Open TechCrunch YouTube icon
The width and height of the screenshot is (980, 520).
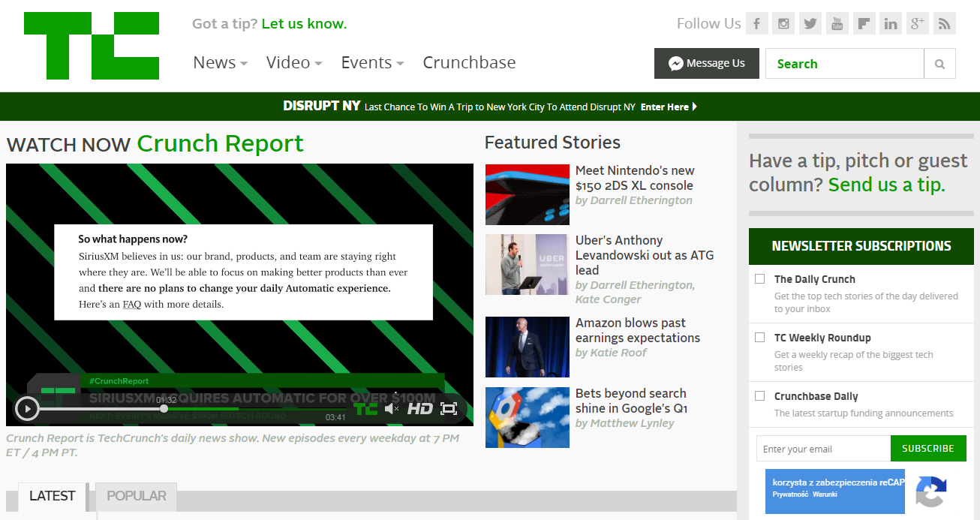pyautogui.click(x=837, y=23)
